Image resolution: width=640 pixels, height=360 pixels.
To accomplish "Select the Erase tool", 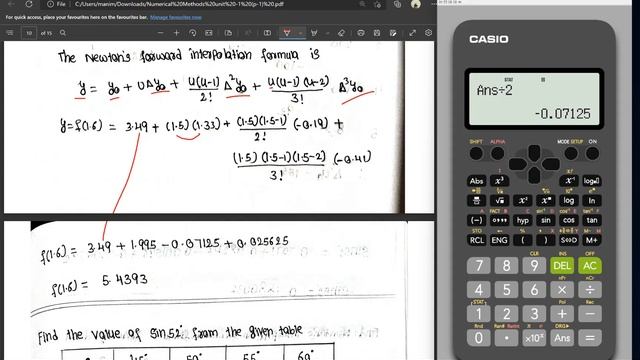I will tap(342, 33).
